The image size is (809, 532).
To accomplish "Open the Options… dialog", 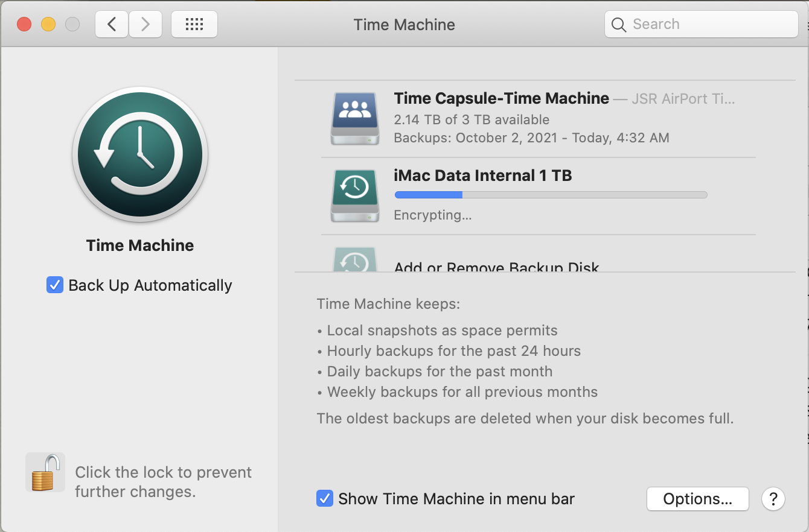I will tap(697, 499).
